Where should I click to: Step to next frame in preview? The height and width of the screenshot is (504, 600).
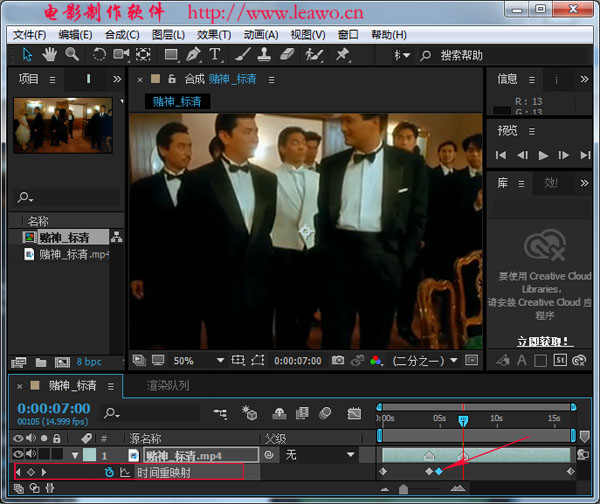(563, 155)
